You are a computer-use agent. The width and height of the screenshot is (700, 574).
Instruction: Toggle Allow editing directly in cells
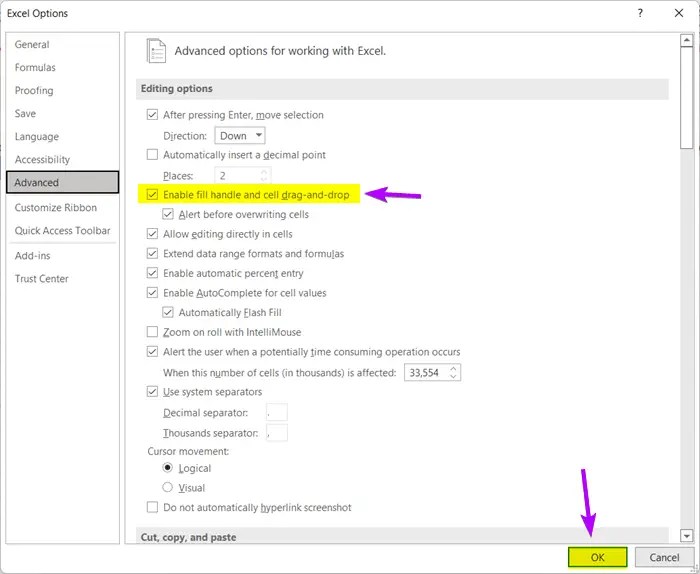click(152, 234)
